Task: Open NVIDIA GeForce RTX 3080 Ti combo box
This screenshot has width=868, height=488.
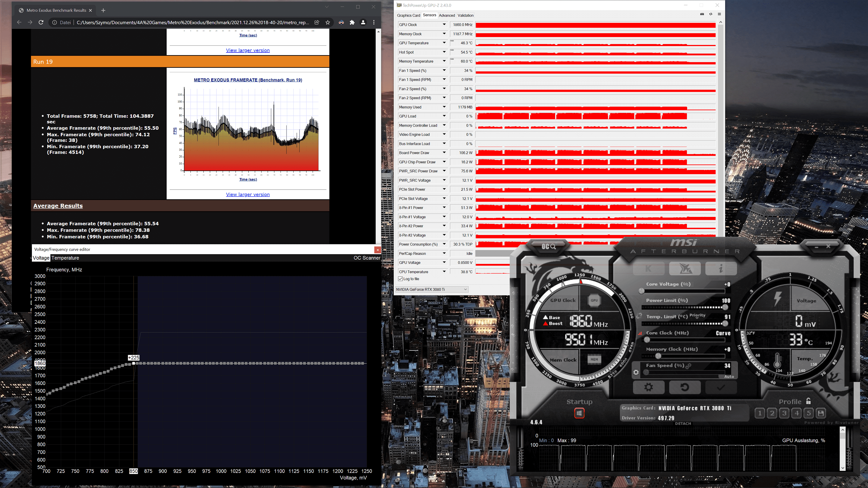Action: pyautogui.click(x=431, y=289)
